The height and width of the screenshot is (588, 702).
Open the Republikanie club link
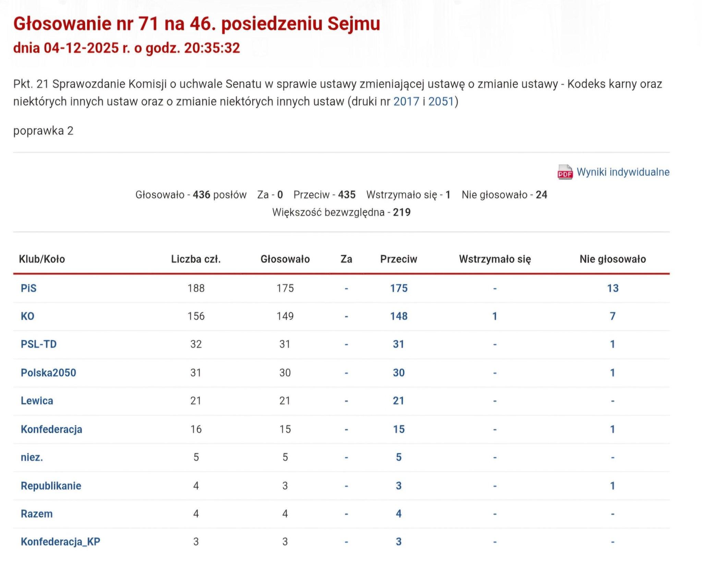(x=51, y=486)
